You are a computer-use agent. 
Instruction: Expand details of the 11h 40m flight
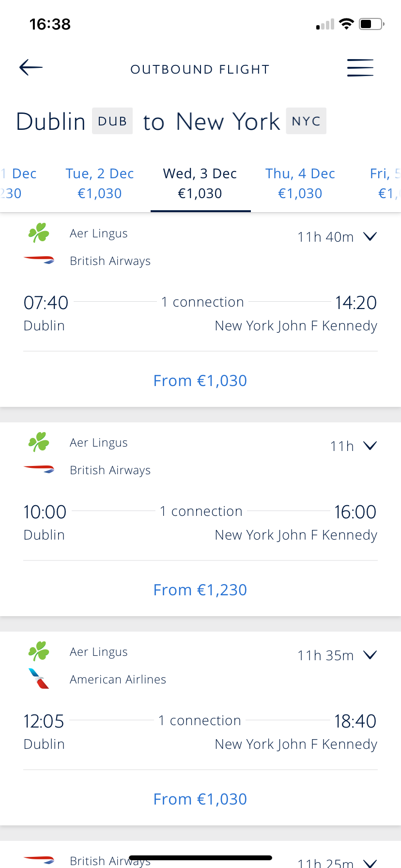[370, 236]
